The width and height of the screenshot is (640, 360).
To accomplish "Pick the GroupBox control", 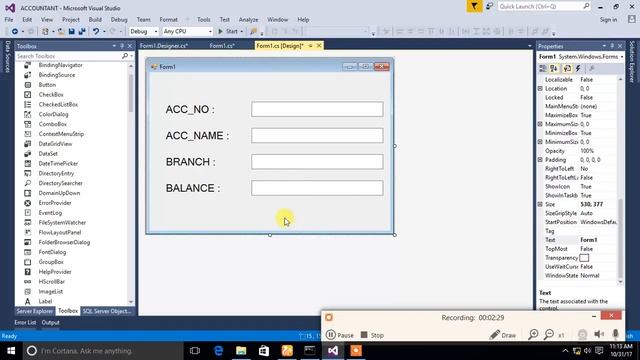I will pos(51,262).
